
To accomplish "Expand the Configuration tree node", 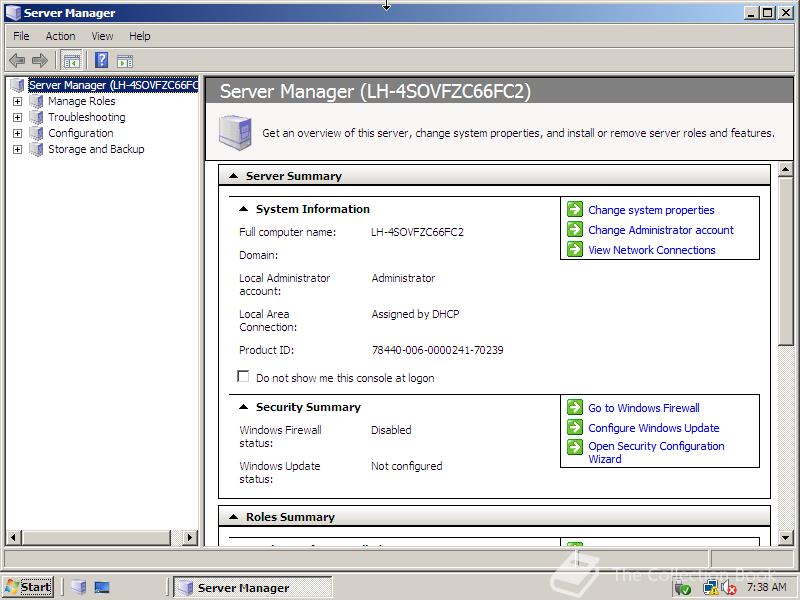I will 17,134.
